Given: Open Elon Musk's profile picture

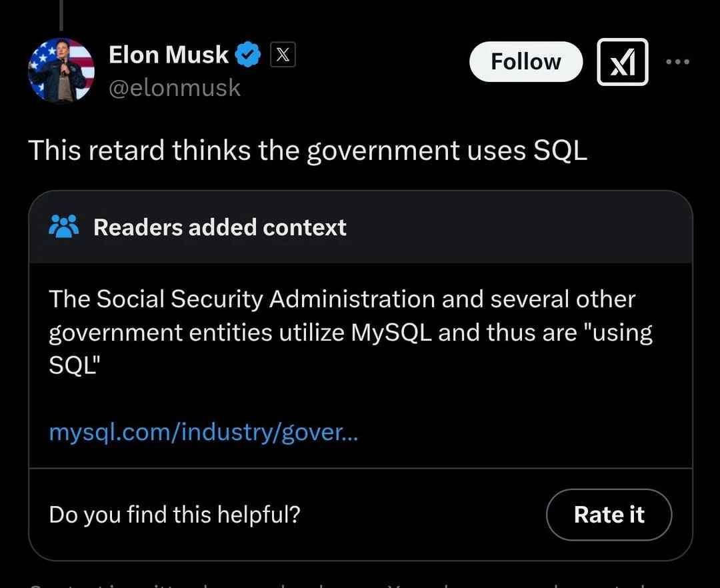Looking at the screenshot, I should (x=61, y=71).
